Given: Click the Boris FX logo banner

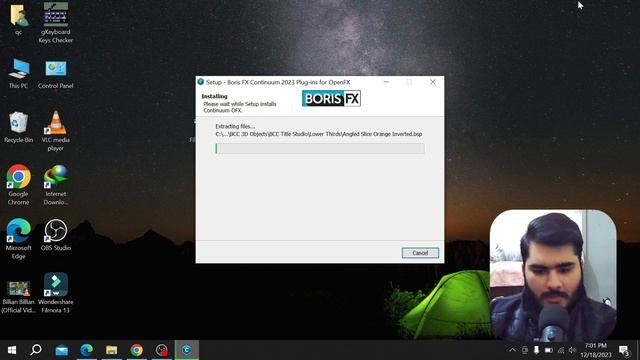Looking at the screenshot, I should point(331,98).
